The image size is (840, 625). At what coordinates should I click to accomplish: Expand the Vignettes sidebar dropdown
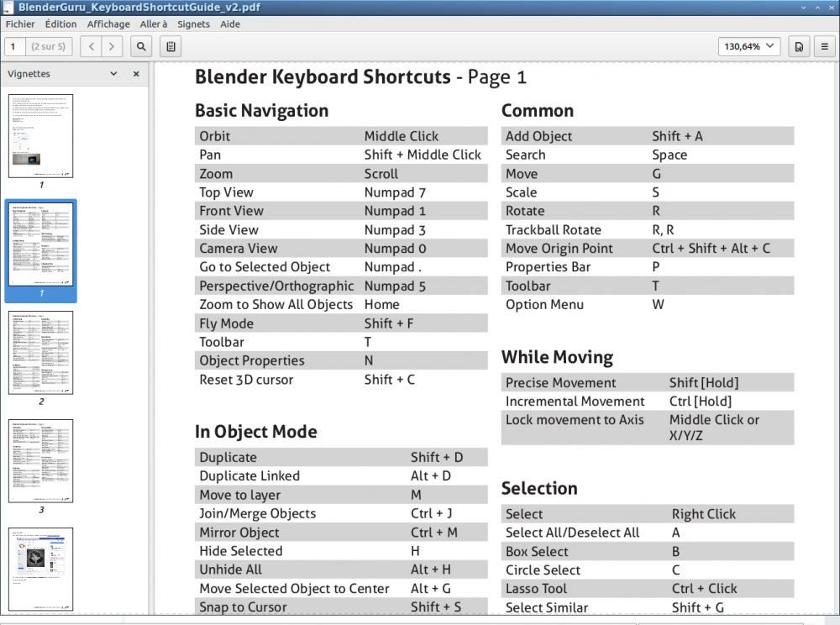(113, 74)
